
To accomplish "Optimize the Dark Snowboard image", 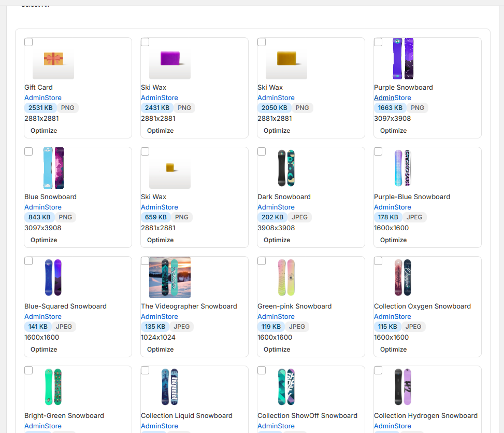I will [277, 240].
